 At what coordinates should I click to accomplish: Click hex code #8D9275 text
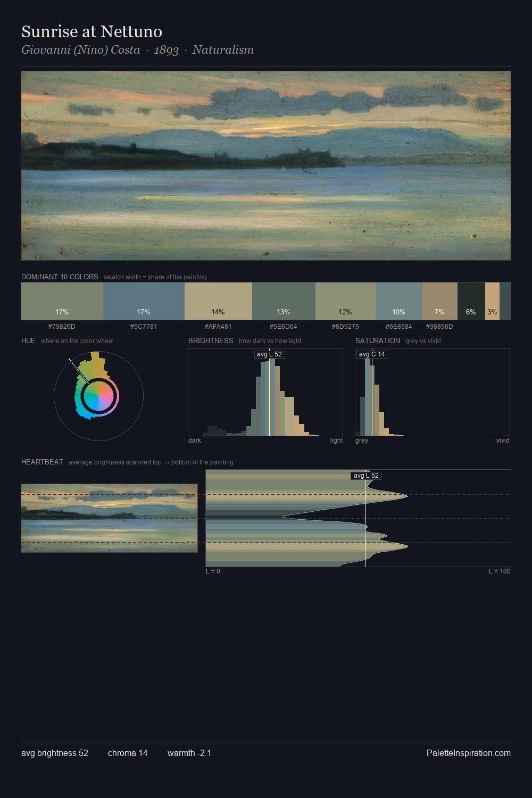(345, 327)
